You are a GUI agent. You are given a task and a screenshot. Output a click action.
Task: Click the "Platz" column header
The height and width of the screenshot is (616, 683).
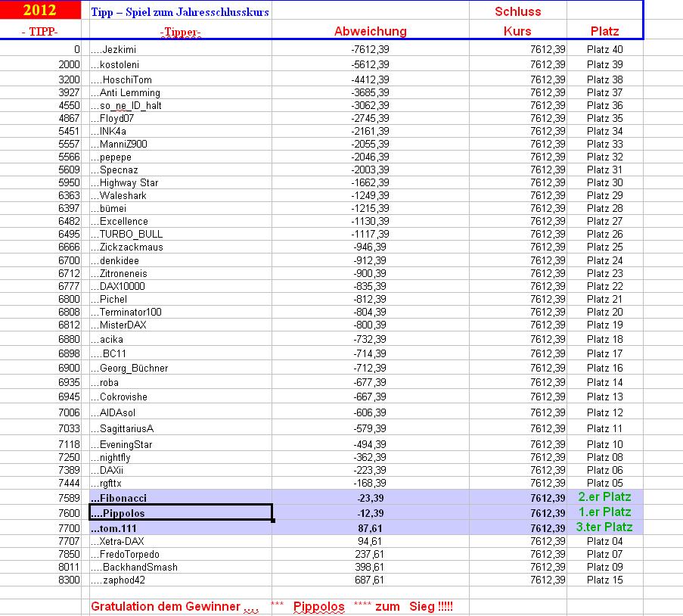pyautogui.click(x=604, y=30)
